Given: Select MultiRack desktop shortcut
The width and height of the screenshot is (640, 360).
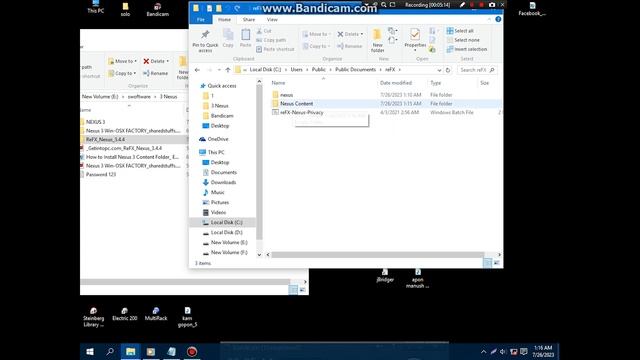Looking at the screenshot, I should 156,314.
